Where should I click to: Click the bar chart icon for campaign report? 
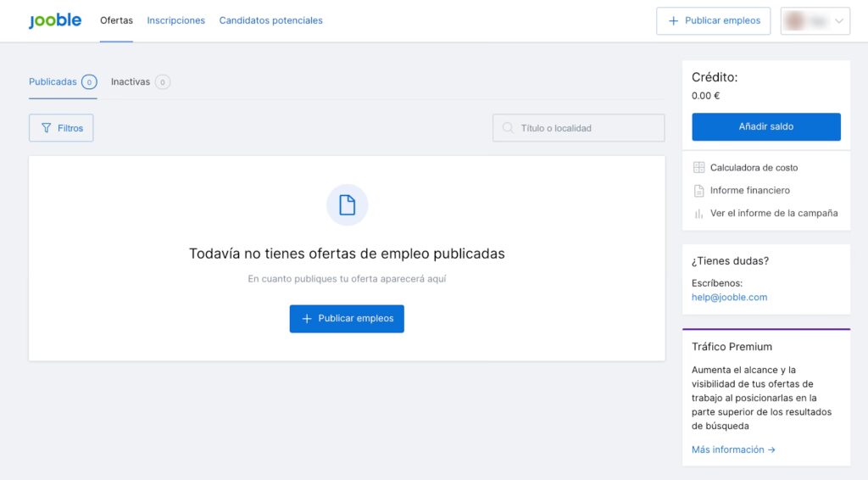pyautogui.click(x=698, y=214)
